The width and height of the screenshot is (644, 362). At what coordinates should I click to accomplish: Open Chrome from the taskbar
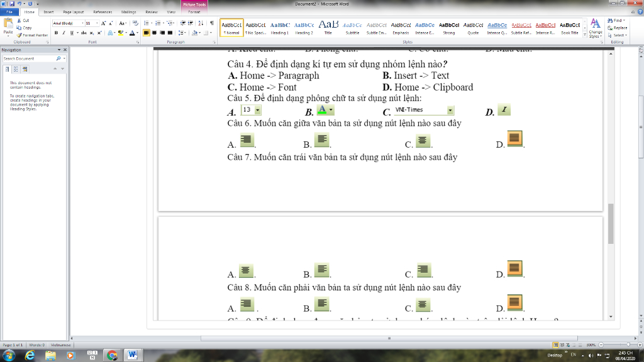tap(112, 356)
